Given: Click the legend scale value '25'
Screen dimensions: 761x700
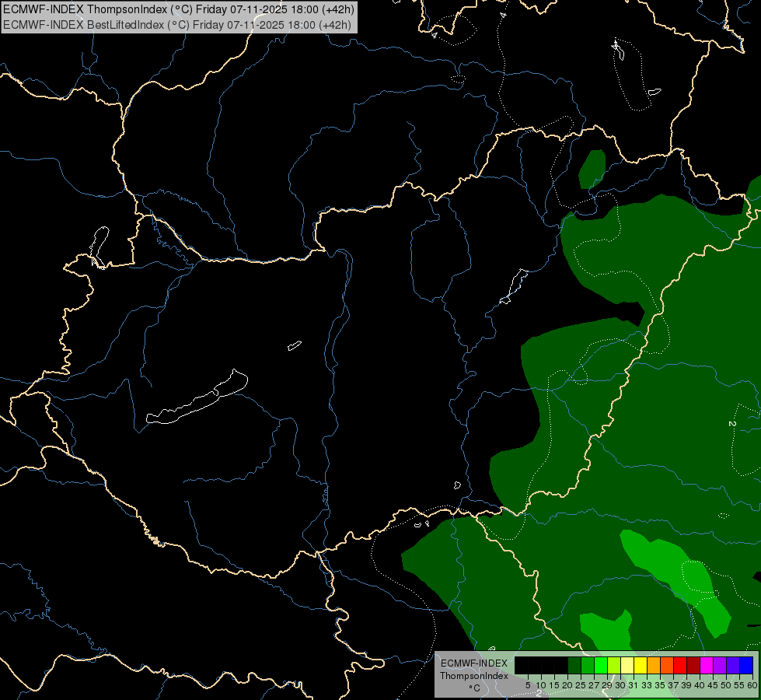Looking at the screenshot, I should (x=581, y=685).
